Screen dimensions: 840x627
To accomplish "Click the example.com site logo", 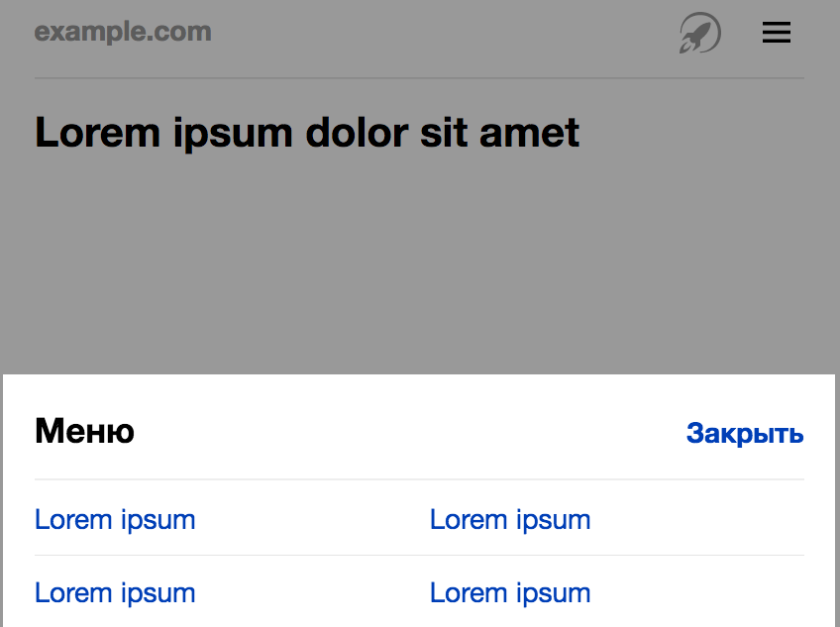I will [x=123, y=32].
